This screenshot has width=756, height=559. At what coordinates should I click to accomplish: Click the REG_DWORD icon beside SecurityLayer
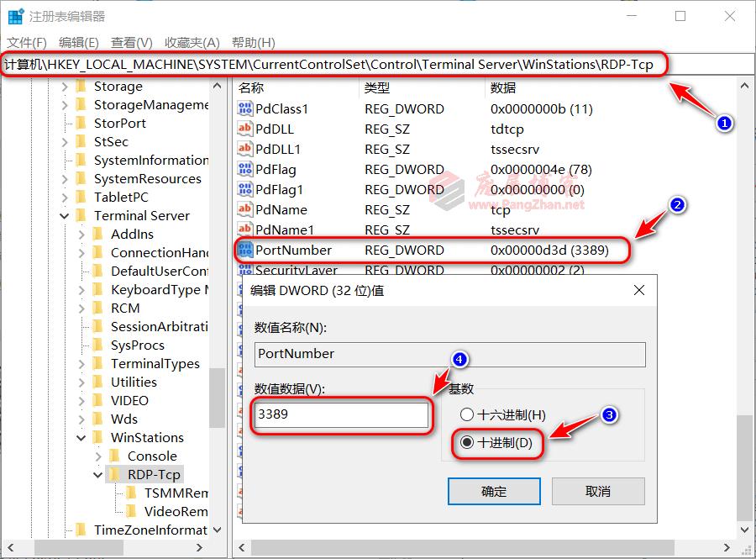(245, 269)
